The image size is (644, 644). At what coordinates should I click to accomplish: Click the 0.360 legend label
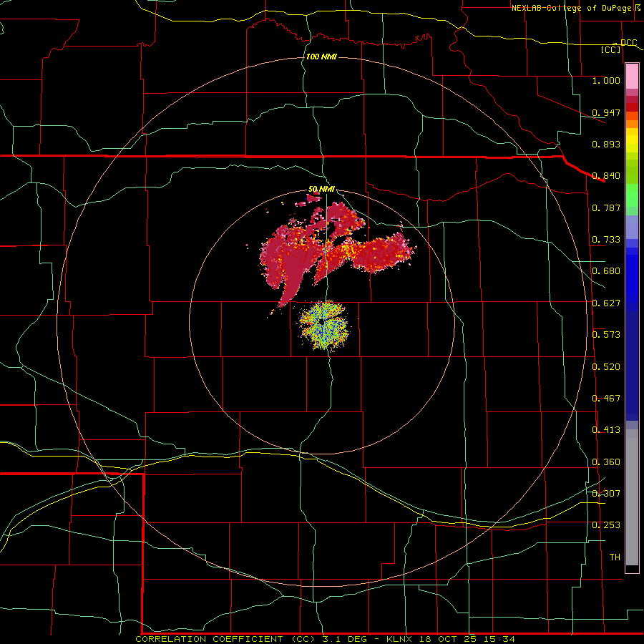[606, 462]
